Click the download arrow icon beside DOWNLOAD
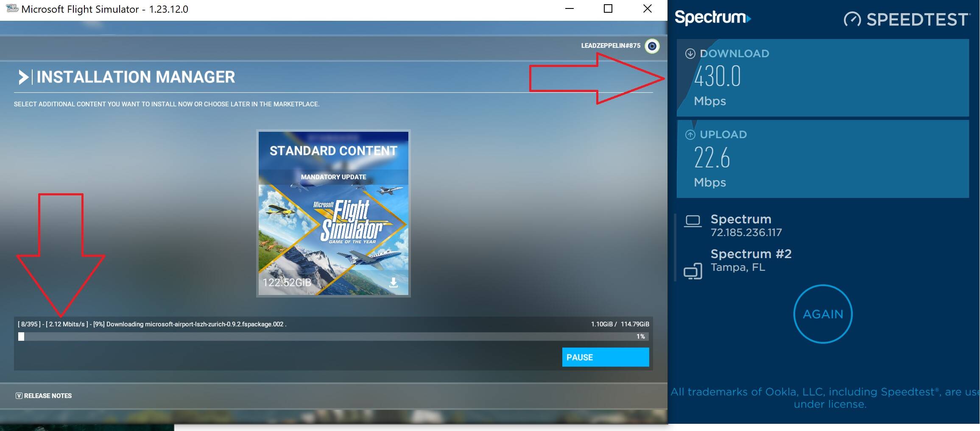This screenshot has height=431, width=980. (690, 53)
